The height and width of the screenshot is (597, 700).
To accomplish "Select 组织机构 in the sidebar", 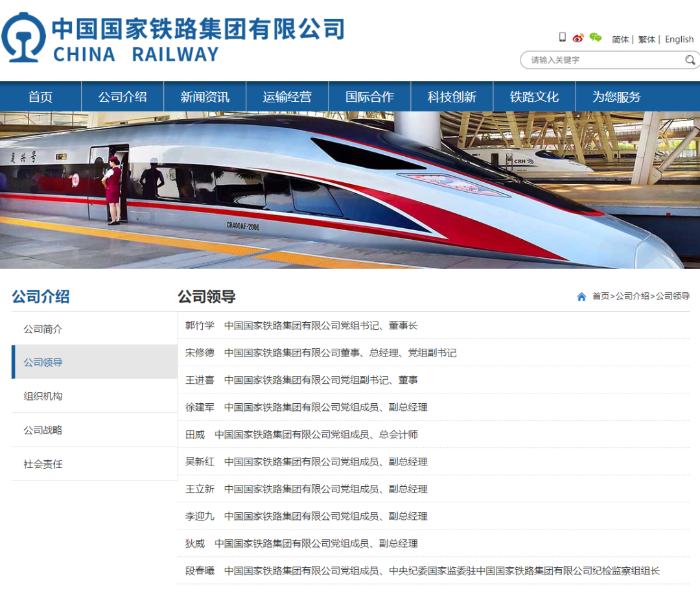I will [95, 396].
